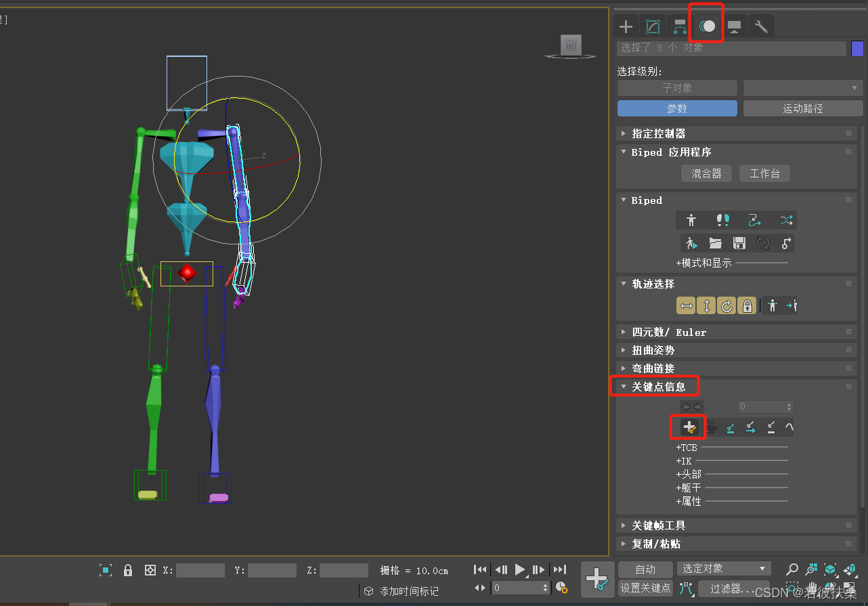Switch to the Motion panel tab
The image size is (868, 606).
(707, 26)
